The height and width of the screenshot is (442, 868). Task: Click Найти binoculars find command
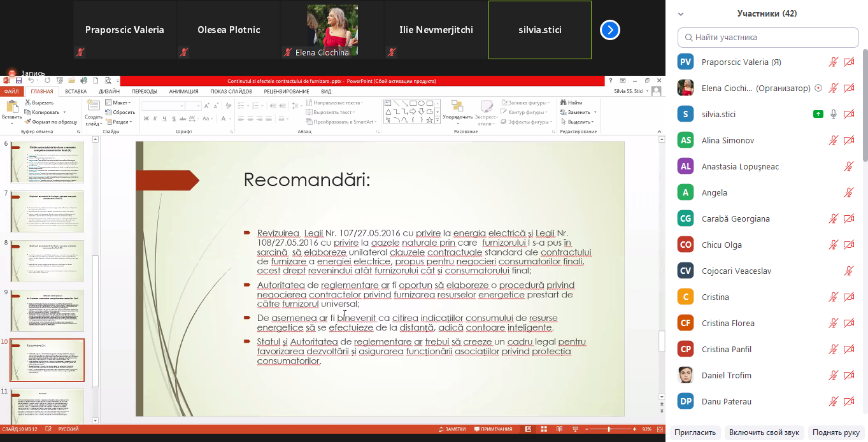(x=571, y=103)
